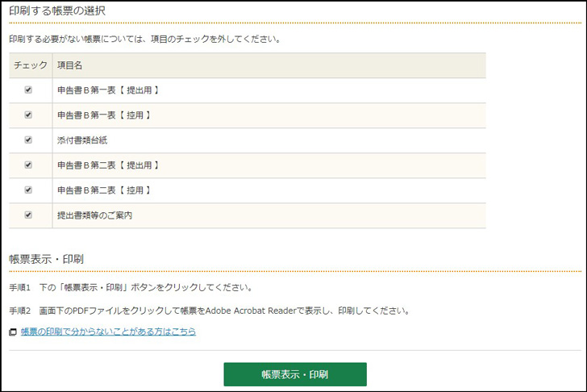The height and width of the screenshot is (392, 587).
Task: Click the 申告書B第一表【控用】 item name text
Action: coord(104,115)
